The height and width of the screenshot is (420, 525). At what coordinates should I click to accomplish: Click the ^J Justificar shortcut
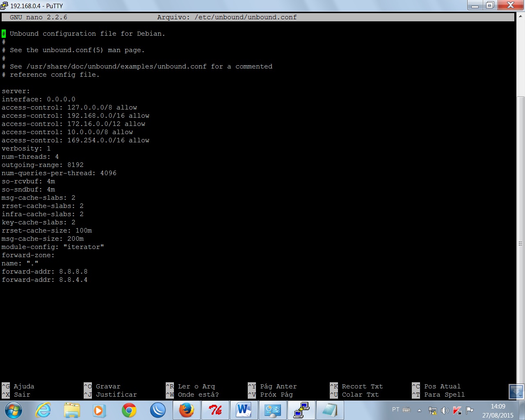[x=110, y=395]
